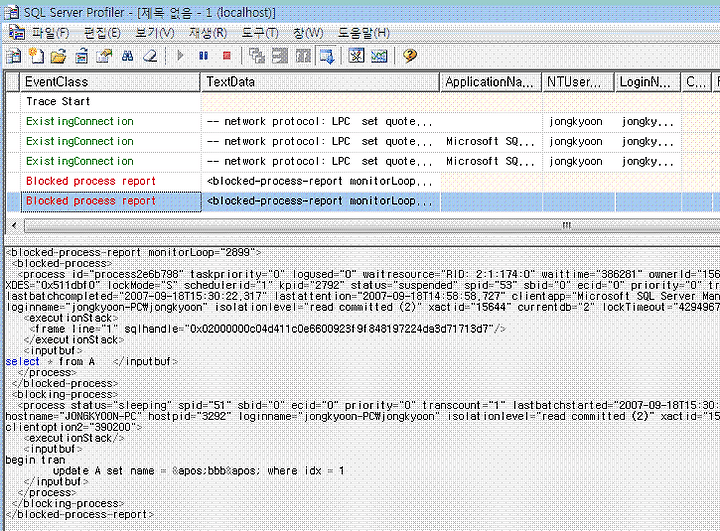The height and width of the screenshot is (531, 720).
Task: Click Microsoft SQ... in second ExistingConnection row
Action: (x=490, y=141)
